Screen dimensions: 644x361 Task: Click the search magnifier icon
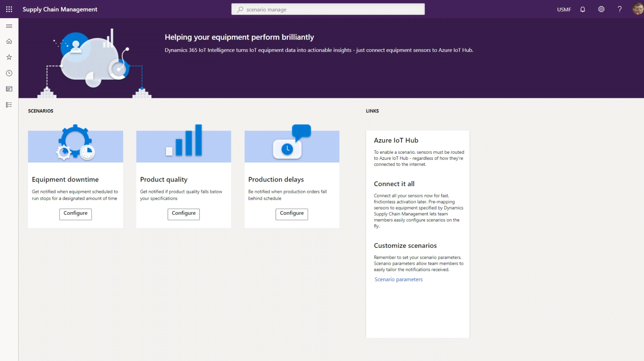[x=240, y=9]
